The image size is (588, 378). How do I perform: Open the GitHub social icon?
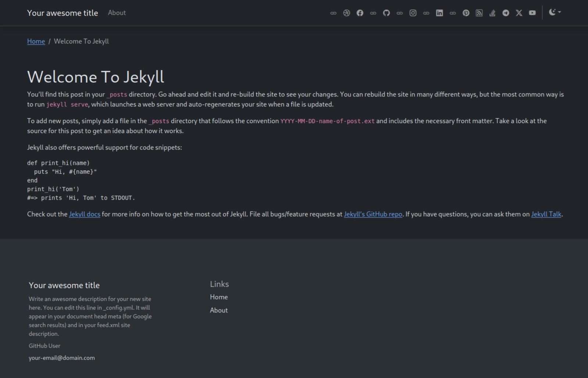386,13
